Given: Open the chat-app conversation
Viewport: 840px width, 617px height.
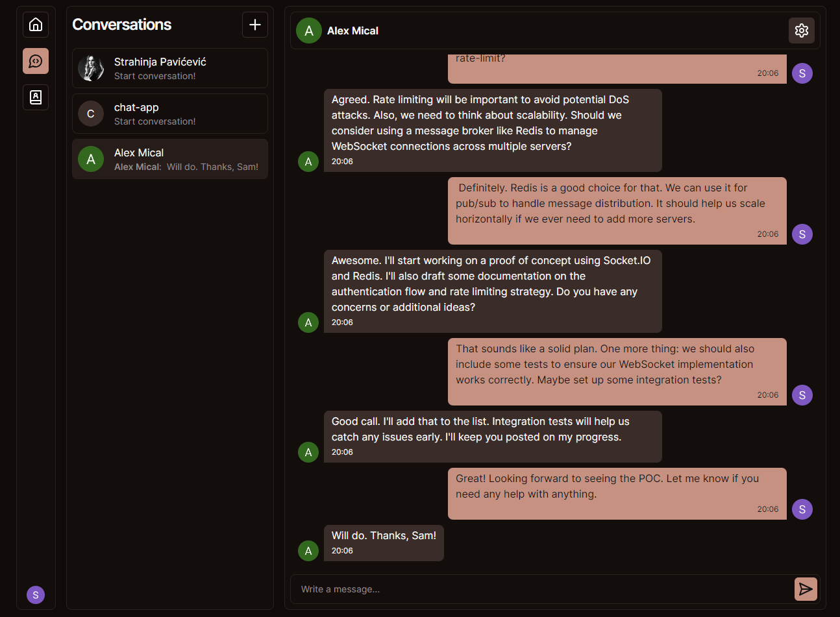Looking at the screenshot, I should point(170,114).
